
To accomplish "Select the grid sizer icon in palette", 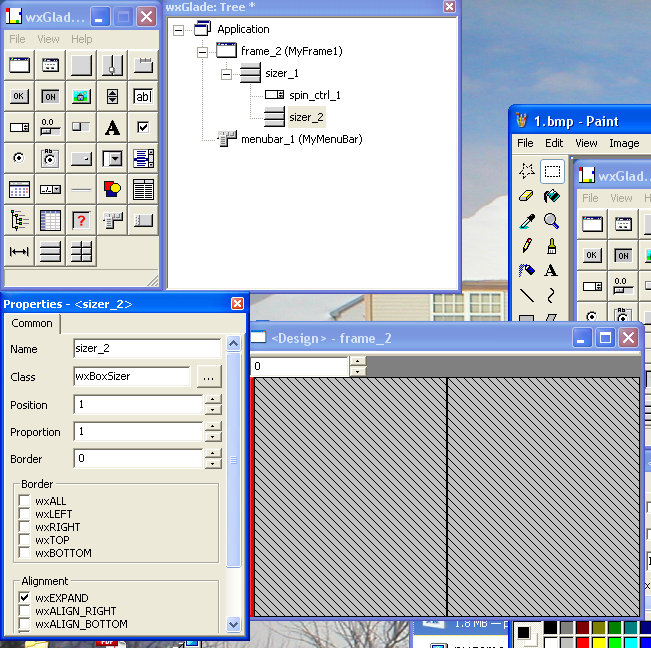I will (81, 251).
